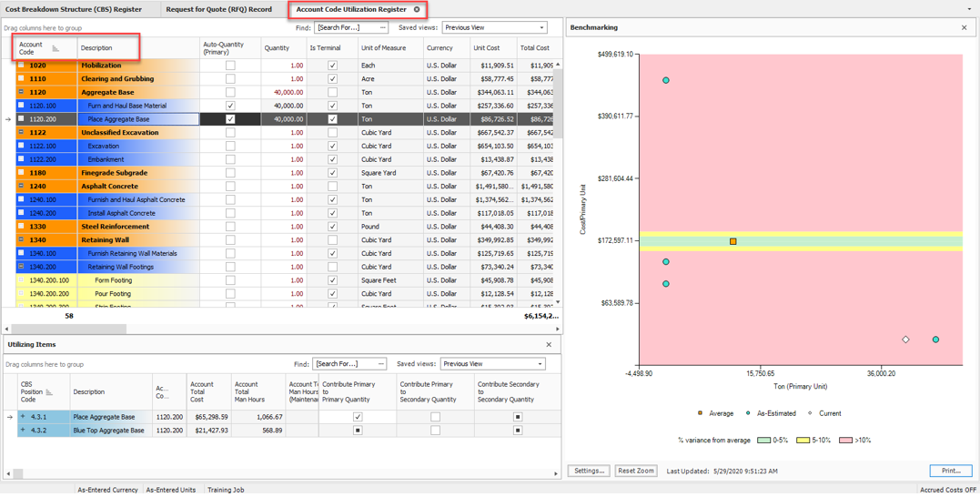
Task: Click the orange Average marker on chart
Action: coord(732,241)
